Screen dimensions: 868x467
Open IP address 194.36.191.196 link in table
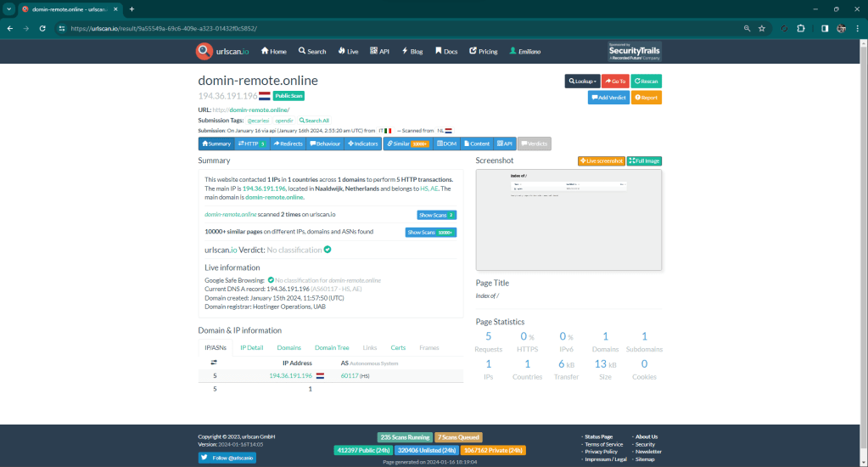pyautogui.click(x=290, y=375)
